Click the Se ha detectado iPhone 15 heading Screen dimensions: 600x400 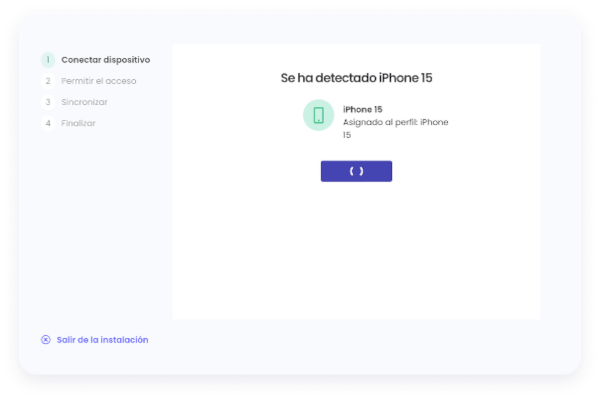(356, 78)
